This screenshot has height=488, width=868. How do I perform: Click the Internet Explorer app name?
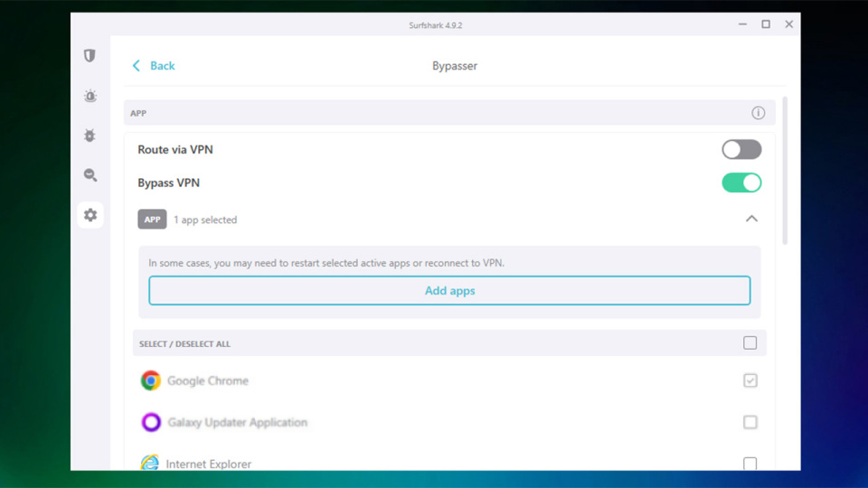[209, 464]
